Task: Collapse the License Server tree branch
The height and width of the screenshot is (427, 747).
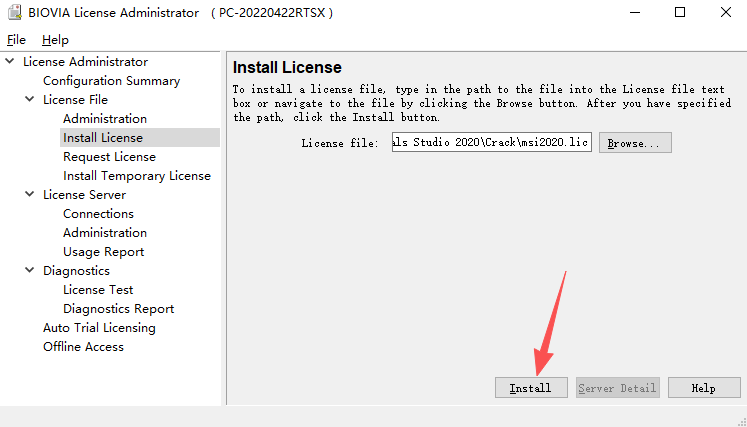Action: pyautogui.click(x=30, y=194)
